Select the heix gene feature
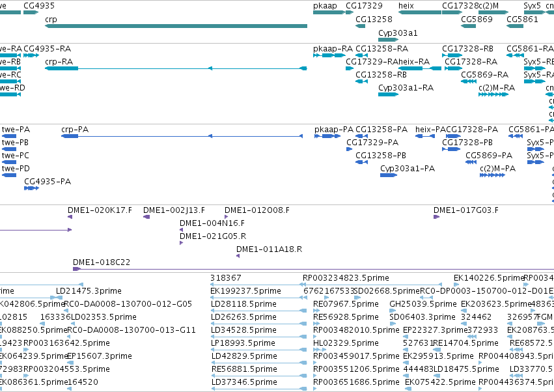Viewport: 554px width, 392px height. coord(420,12)
